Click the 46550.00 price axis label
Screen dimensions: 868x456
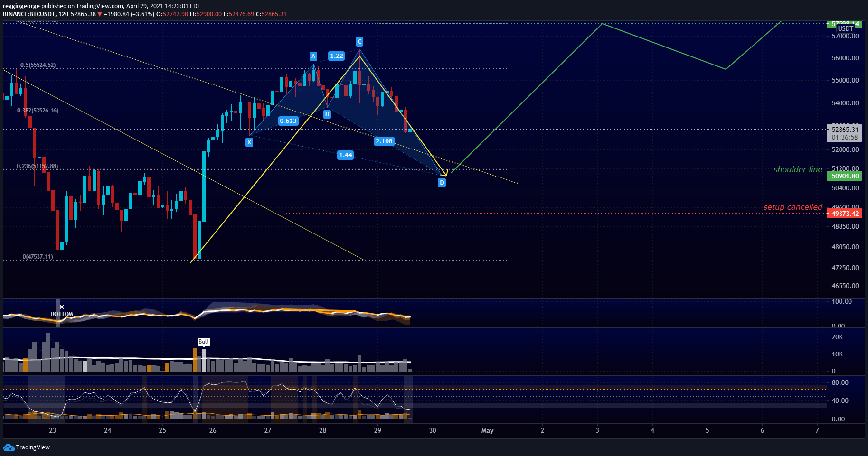click(845, 286)
